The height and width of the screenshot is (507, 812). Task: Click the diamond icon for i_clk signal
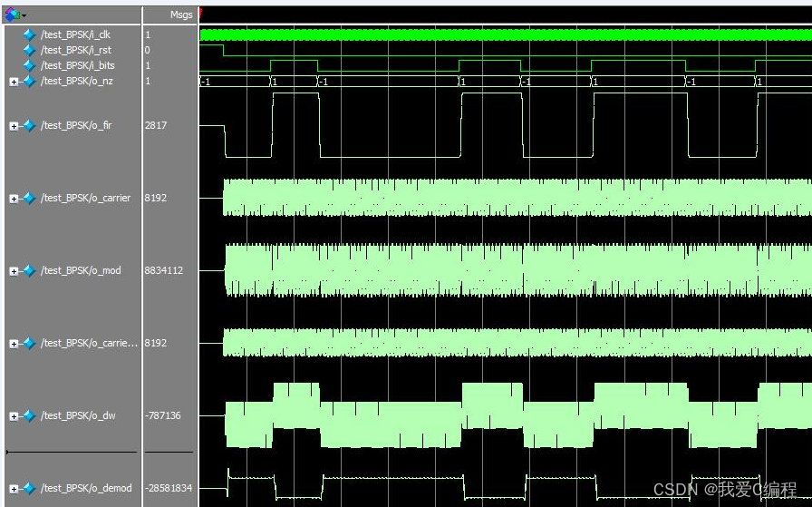(x=29, y=34)
